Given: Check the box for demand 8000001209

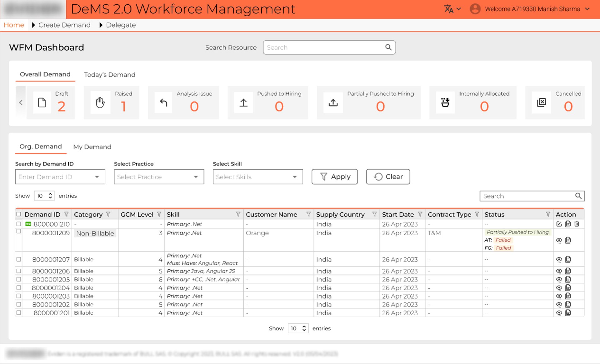Looking at the screenshot, I should tap(19, 231).
